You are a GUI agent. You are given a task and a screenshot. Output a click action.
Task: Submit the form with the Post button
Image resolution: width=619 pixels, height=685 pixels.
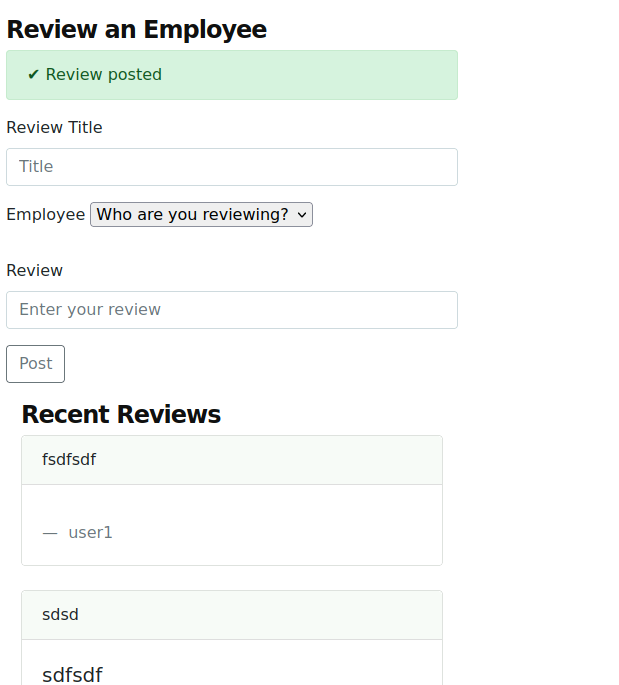click(35, 364)
